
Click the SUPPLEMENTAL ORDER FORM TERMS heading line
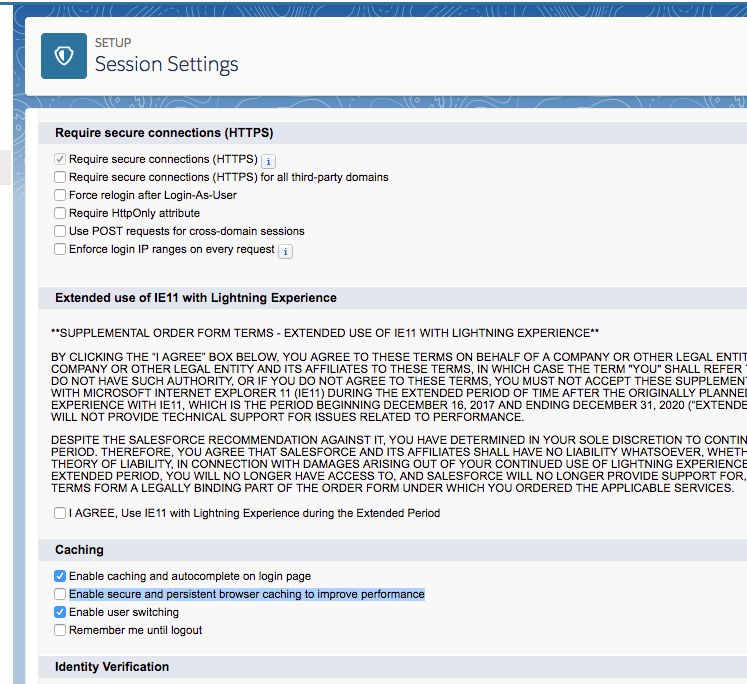(325, 333)
